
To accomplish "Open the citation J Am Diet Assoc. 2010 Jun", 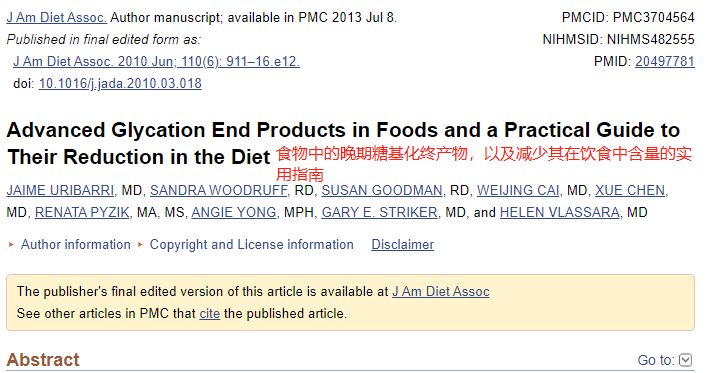I will [x=156, y=61].
